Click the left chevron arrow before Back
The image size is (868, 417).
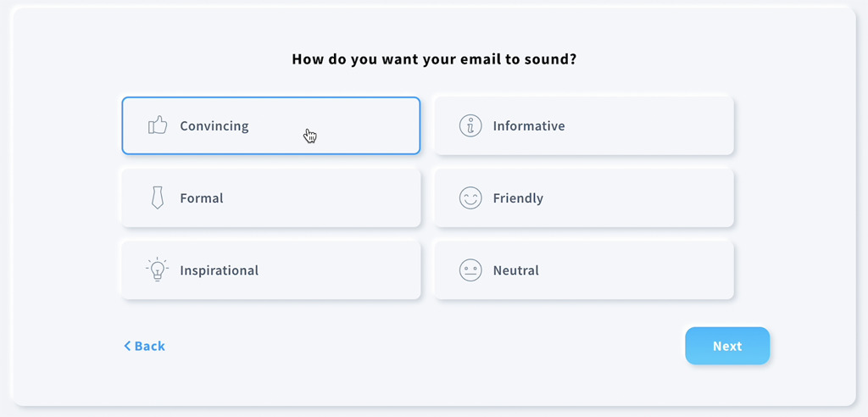[127, 346]
